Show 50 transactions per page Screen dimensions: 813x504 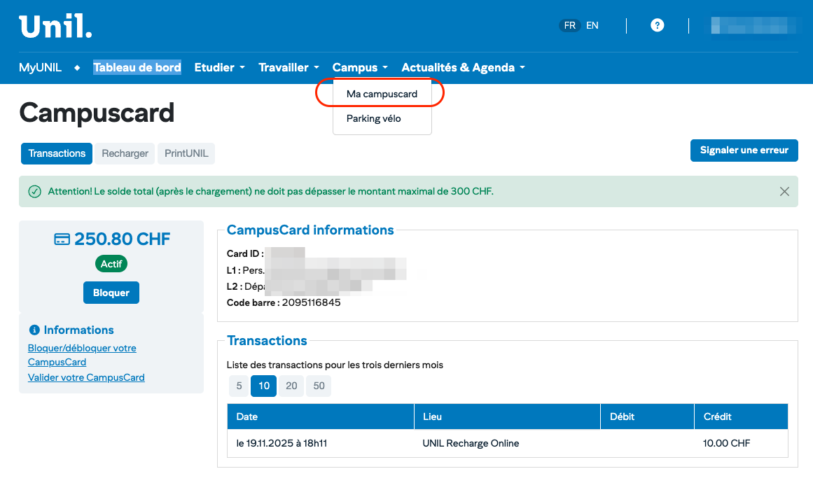pos(319,386)
